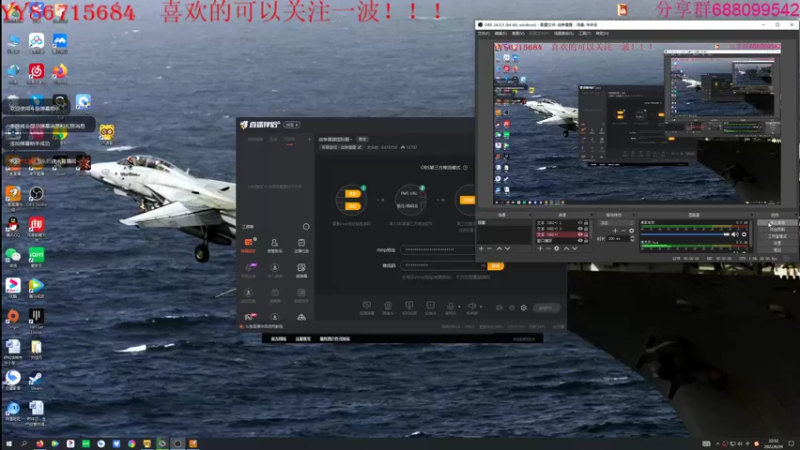
Task: Open Firefox desktop shortcut
Action: [x=60, y=73]
